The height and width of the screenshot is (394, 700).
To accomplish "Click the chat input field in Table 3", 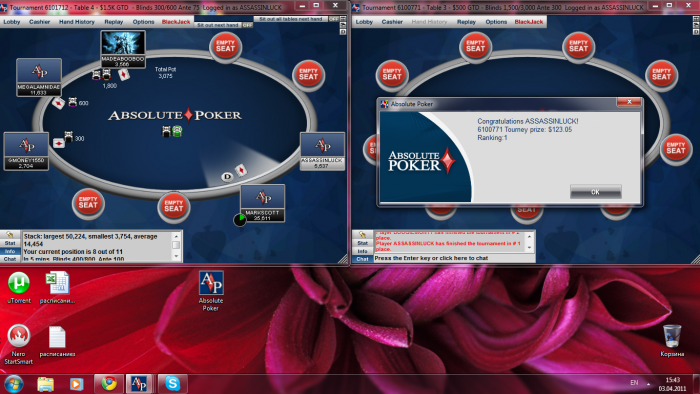I will click(x=454, y=258).
